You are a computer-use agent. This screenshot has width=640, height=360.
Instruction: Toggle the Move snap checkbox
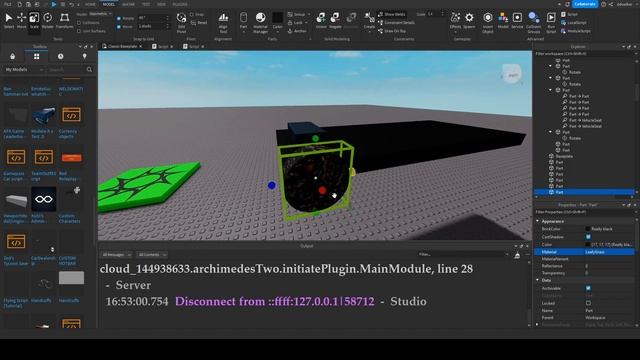point(119,27)
